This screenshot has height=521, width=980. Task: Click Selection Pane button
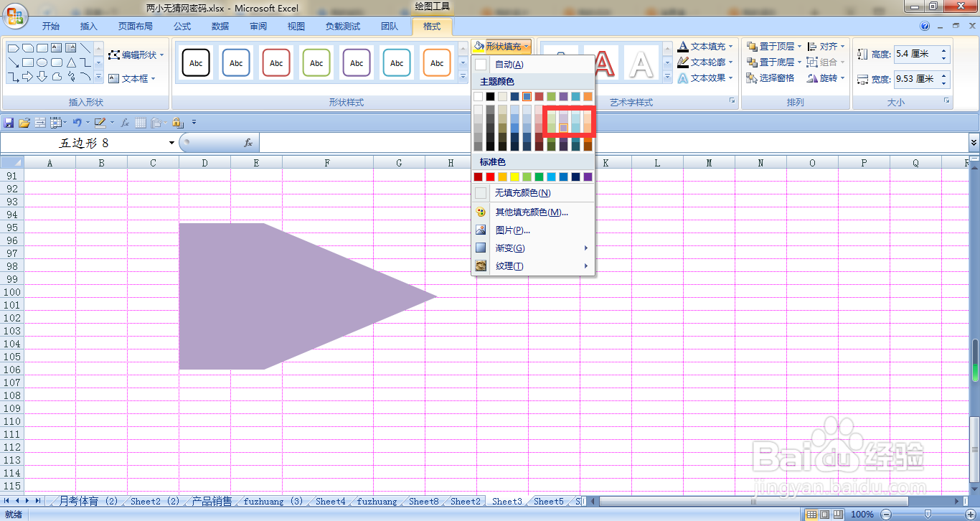770,78
